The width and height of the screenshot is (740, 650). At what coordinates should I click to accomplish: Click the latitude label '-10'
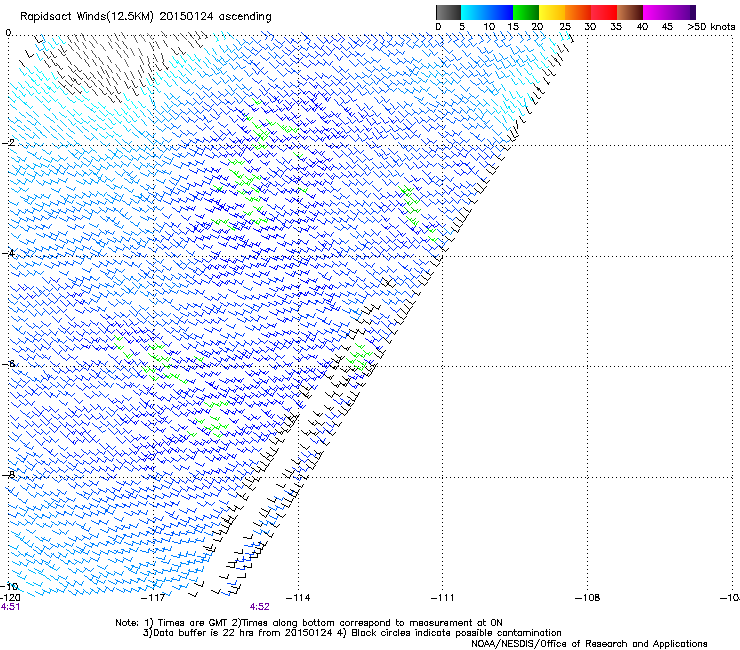(x=9, y=586)
